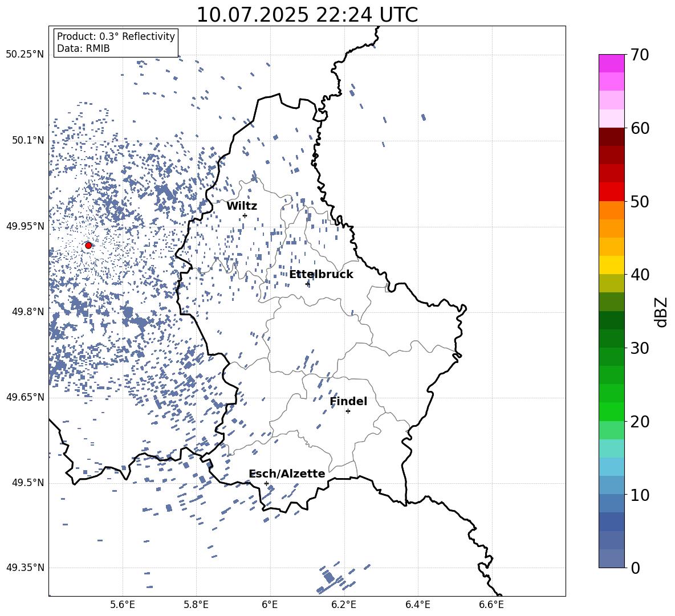
Task: Click the longitude label 5.8°E
Action: (x=196, y=605)
